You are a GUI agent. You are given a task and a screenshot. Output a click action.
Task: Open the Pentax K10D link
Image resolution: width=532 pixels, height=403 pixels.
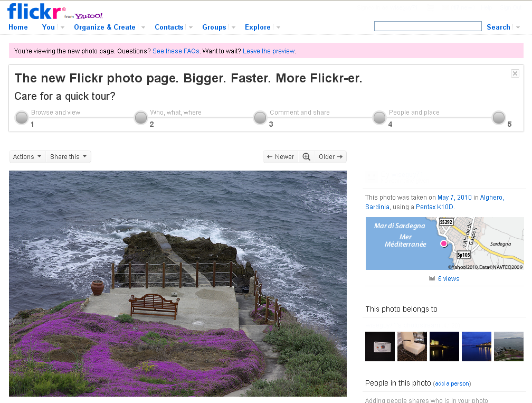434,207
